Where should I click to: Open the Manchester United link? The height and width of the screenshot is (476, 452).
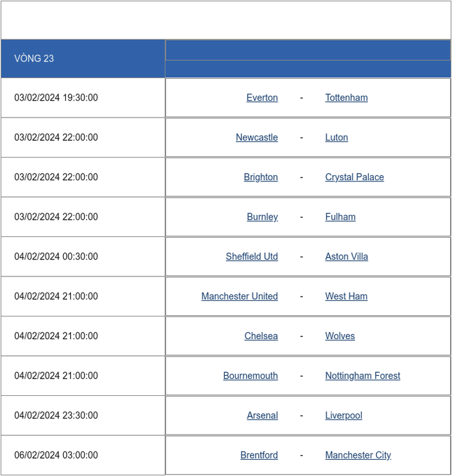point(240,296)
